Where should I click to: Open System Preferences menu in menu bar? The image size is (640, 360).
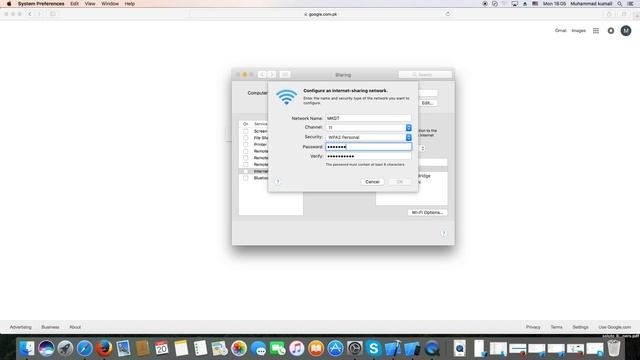click(41, 4)
